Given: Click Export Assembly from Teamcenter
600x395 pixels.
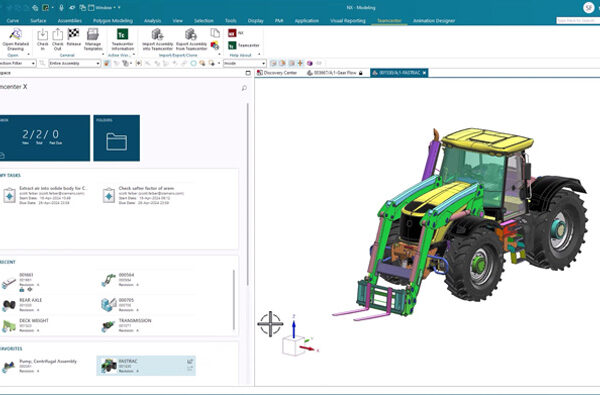Looking at the screenshot, I should 191,39.
